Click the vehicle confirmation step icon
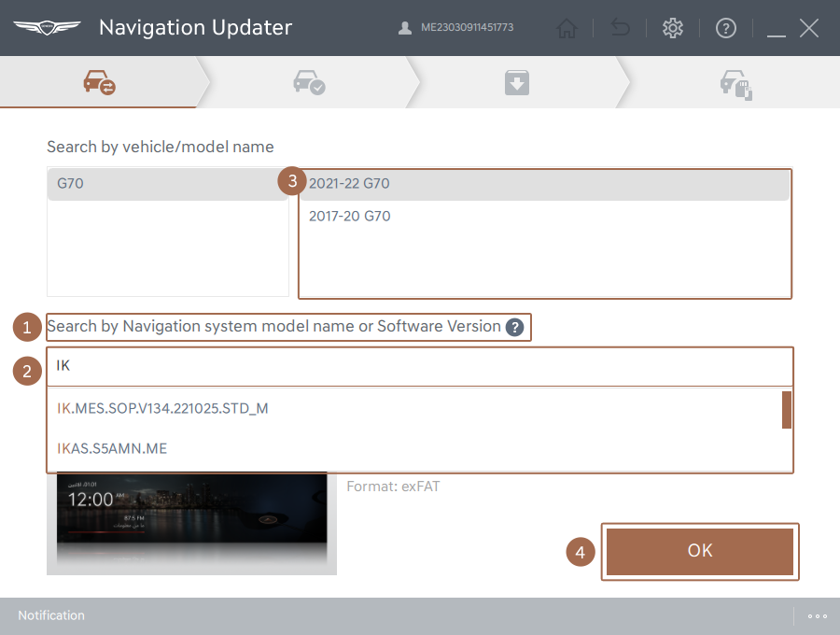Screen dimensions: 840x635 tap(308, 81)
